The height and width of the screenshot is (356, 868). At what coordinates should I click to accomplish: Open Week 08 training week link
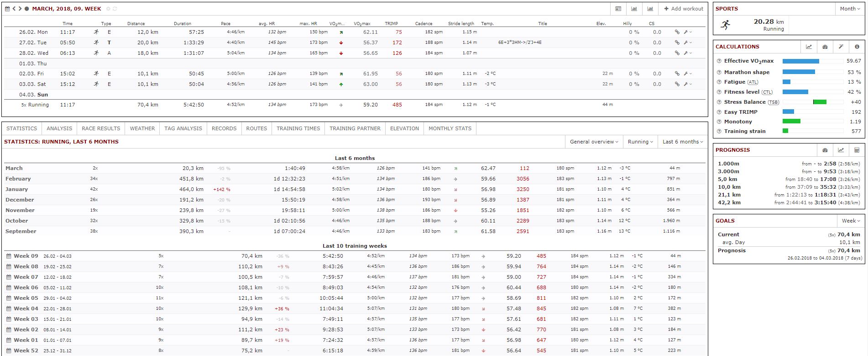(x=26, y=266)
